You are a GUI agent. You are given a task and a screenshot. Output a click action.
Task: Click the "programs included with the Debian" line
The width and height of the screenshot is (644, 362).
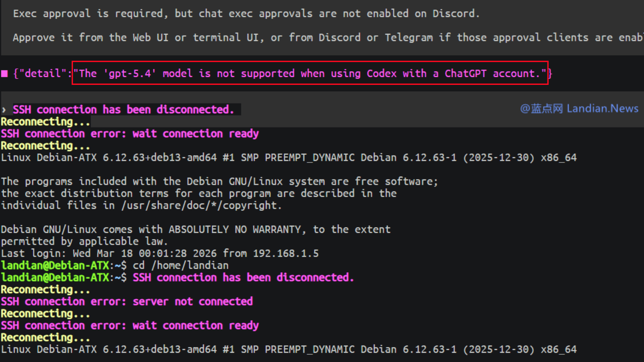[x=219, y=181]
